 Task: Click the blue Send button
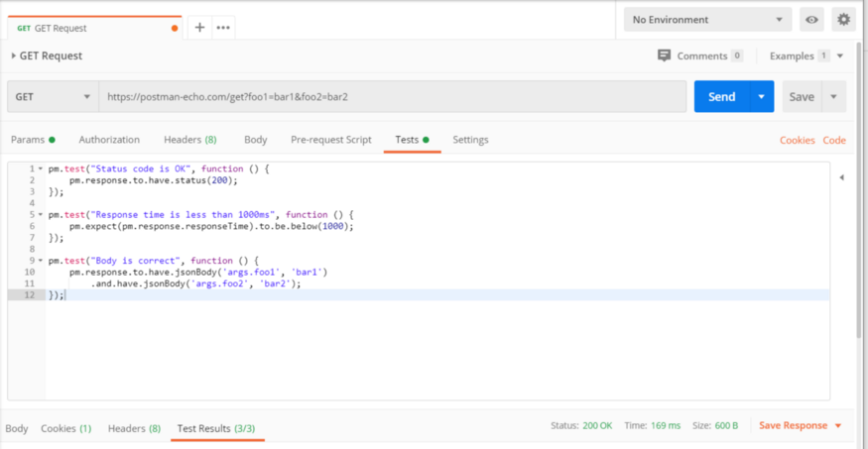tap(721, 97)
